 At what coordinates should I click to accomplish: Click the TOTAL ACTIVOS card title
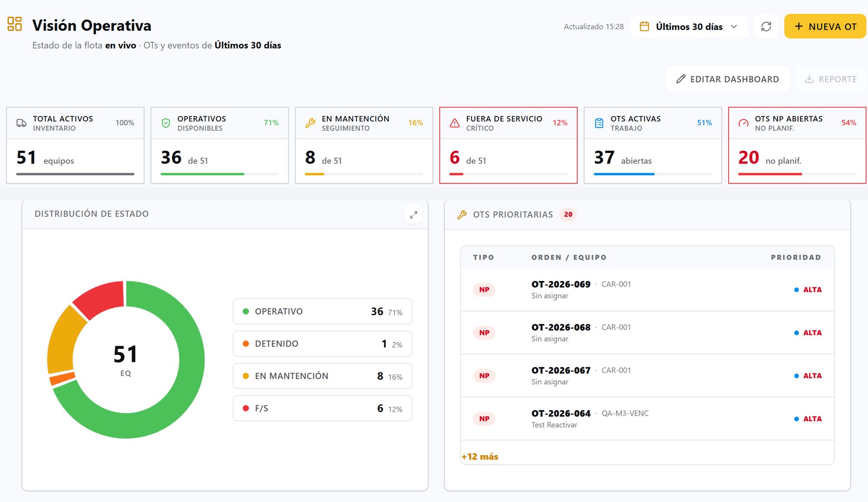point(63,119)
